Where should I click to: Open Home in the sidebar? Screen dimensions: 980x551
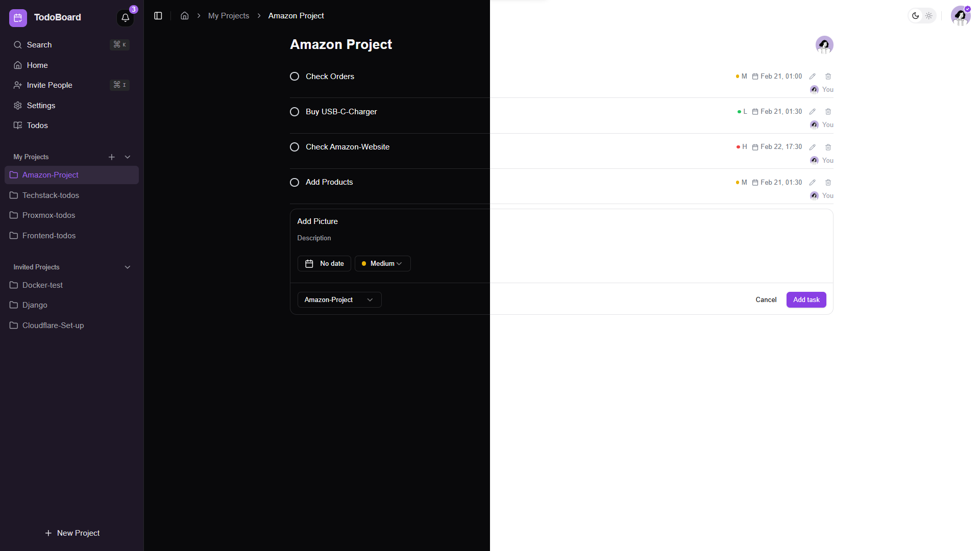(x=71, y=65)
